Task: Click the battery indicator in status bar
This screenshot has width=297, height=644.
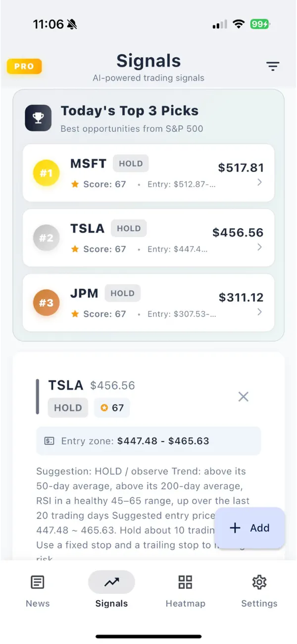Action: point(260,24)
